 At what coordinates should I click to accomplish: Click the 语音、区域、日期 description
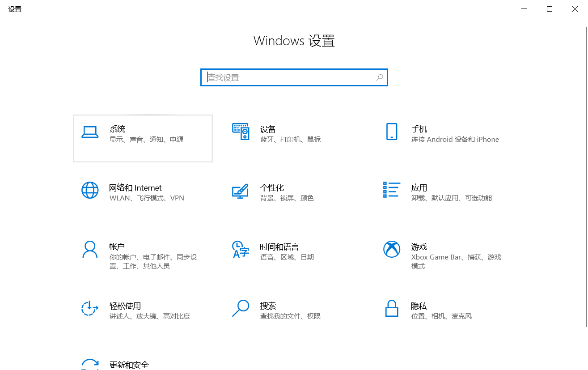point(287,257)
